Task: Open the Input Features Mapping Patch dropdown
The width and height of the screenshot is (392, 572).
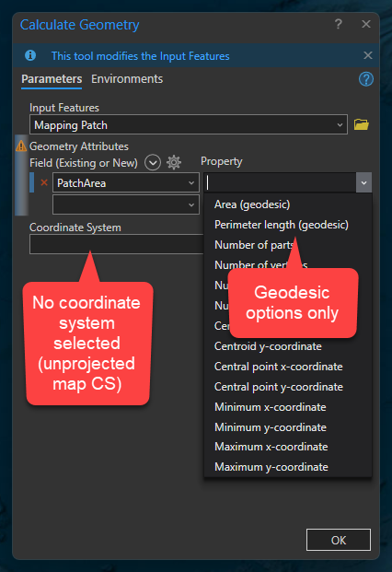Action: [189, 124]
